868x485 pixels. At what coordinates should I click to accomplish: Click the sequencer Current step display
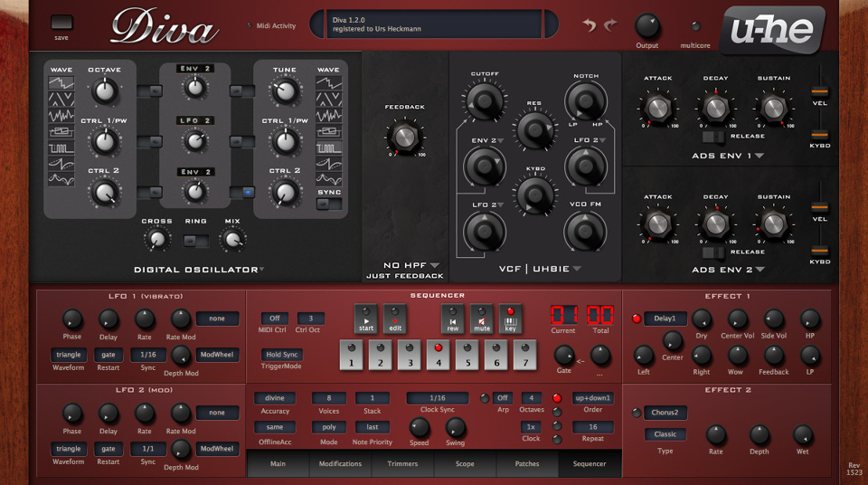563,315
